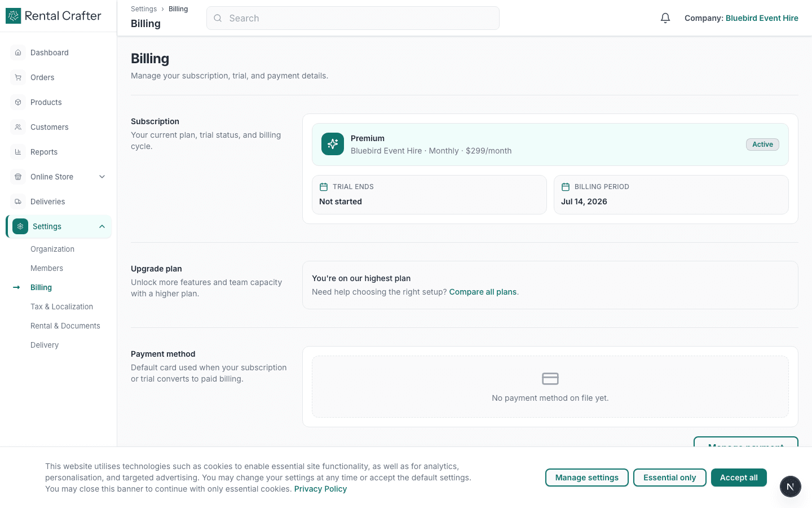Choose Essential only cookies
This screenshot has height=508, width=812.
pyautogui.click(x=670, y=478)
